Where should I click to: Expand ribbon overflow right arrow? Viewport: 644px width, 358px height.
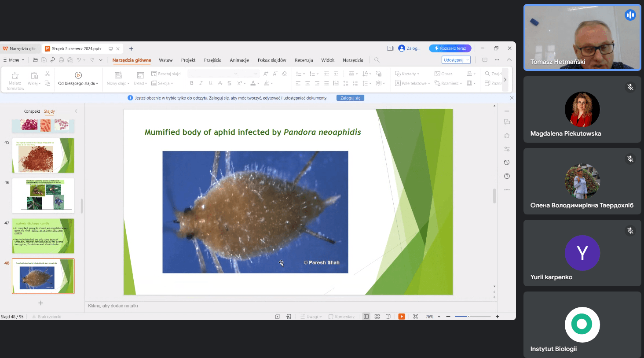(505, 80)
